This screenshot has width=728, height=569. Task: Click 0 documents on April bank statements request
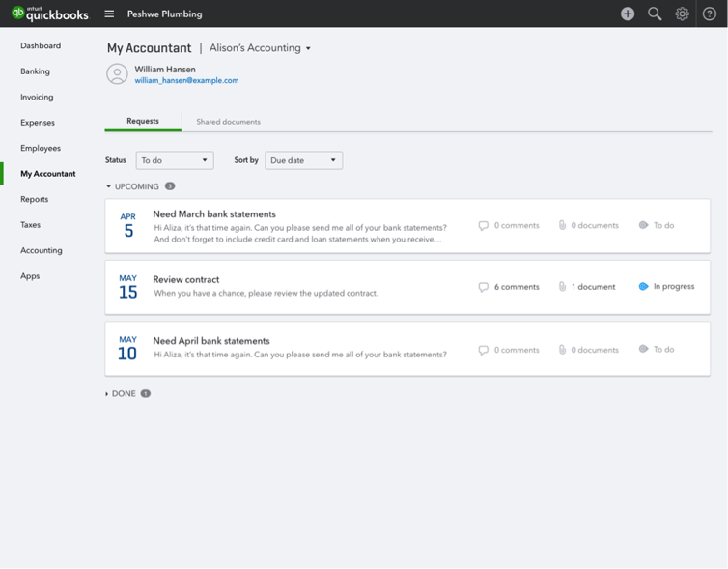(595, 350)
